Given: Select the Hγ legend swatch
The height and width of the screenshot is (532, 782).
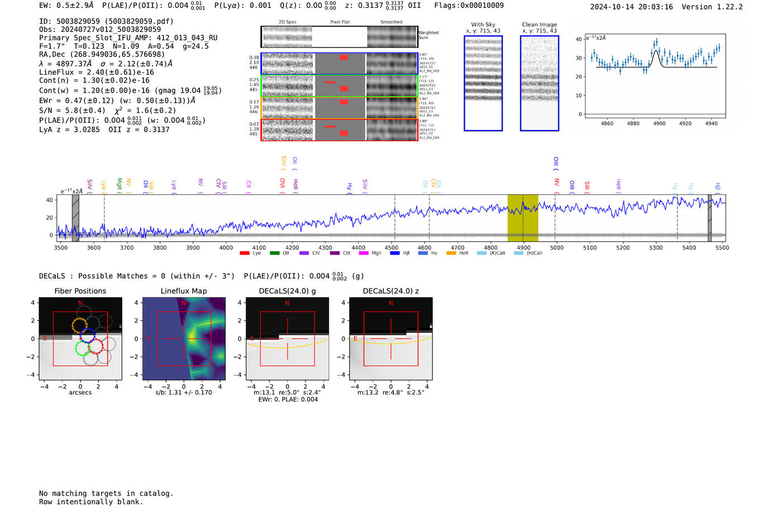Looking at the screenshot, I should 423,253.
